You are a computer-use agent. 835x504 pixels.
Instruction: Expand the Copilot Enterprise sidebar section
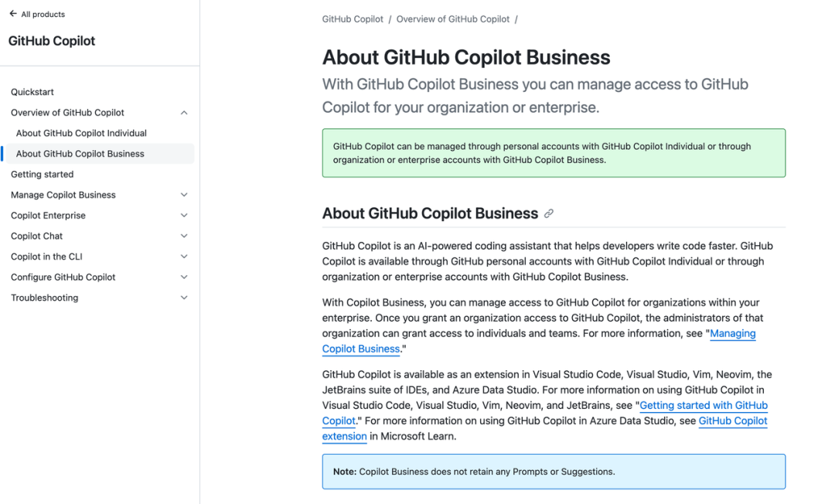(x=184, y=216)
